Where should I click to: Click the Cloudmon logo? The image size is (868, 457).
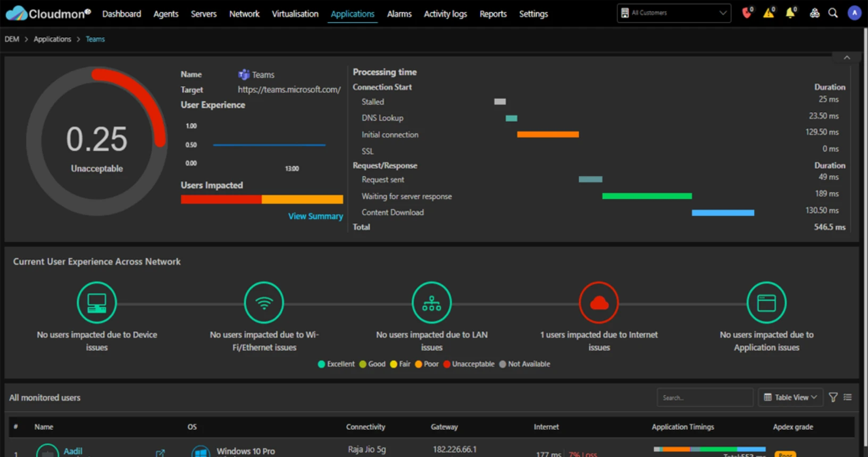tap(48, 13)
